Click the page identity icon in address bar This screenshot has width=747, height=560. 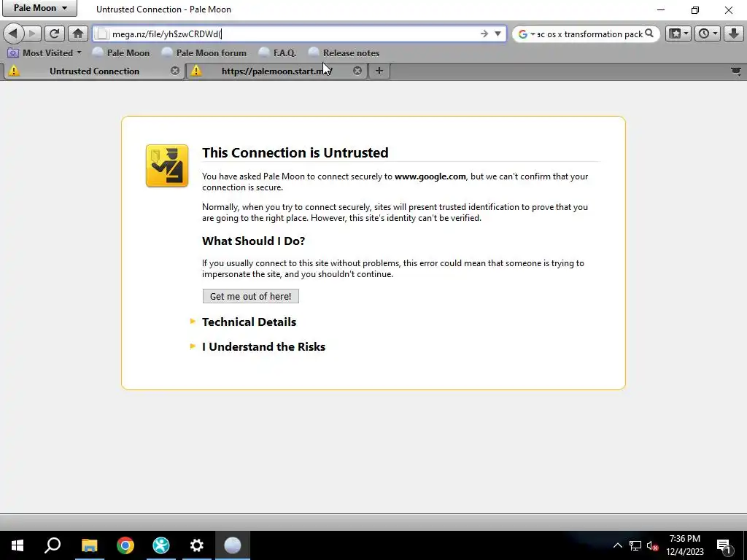coord(101,34)
